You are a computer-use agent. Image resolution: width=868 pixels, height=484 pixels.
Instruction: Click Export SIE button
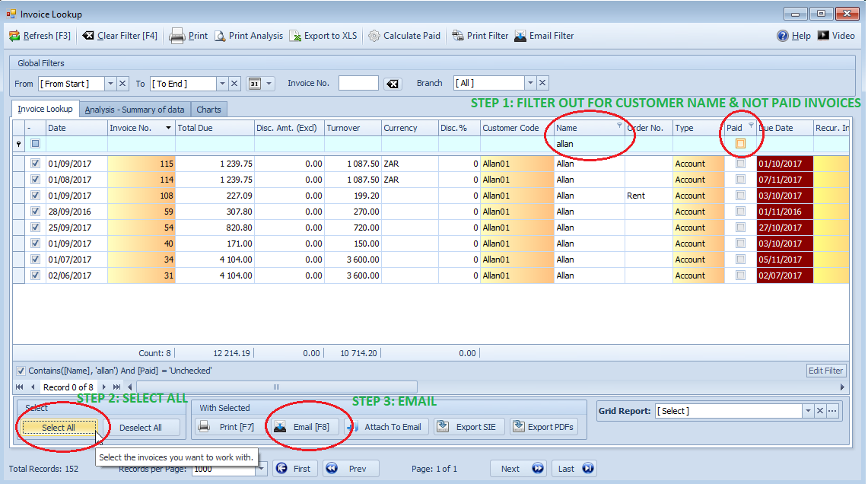coord(467,427)
